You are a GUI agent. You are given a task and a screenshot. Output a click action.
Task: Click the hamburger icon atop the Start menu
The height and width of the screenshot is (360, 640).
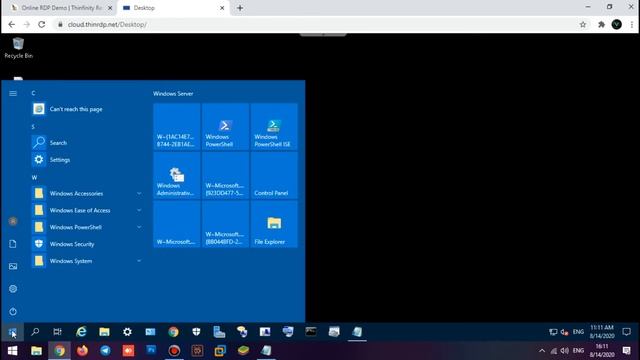click(13, 93)
